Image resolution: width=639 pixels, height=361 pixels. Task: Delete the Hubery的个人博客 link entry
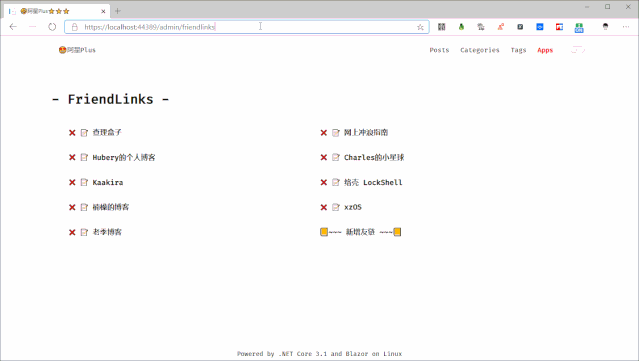(72, 158)
